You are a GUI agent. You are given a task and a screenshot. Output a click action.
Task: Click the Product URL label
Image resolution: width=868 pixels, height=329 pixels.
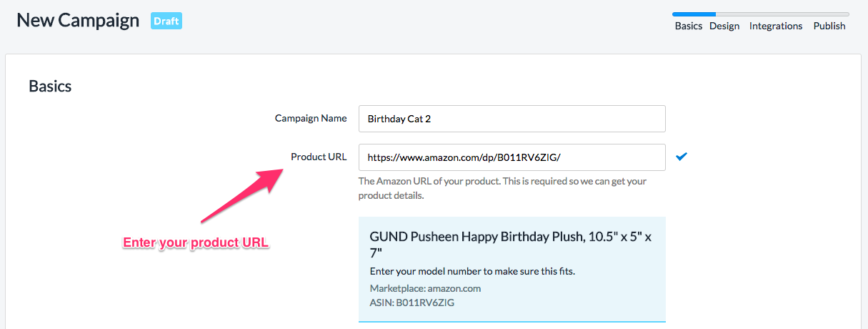pyautogui.click(x=319, y=157)
